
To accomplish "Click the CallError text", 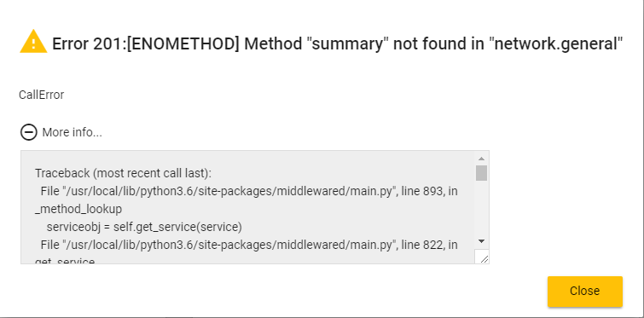I will [x=41, y=95].
